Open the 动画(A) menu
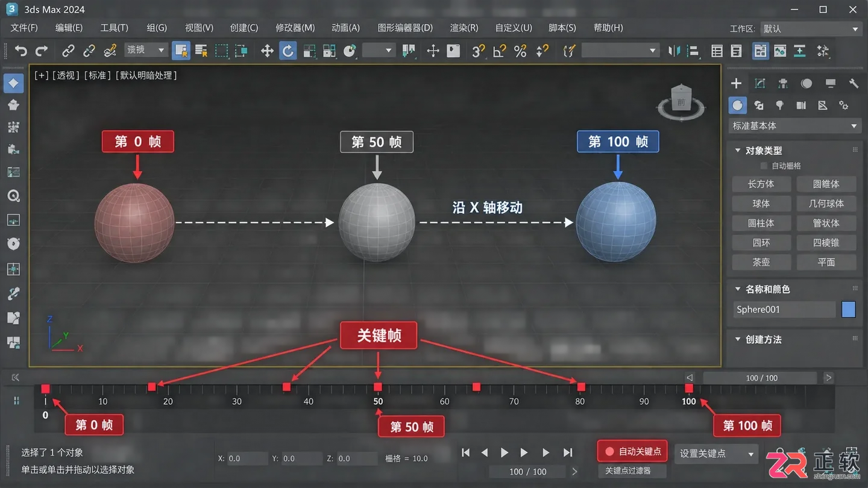The width and height of the screenshot is (868, 488). coord(345,28)
